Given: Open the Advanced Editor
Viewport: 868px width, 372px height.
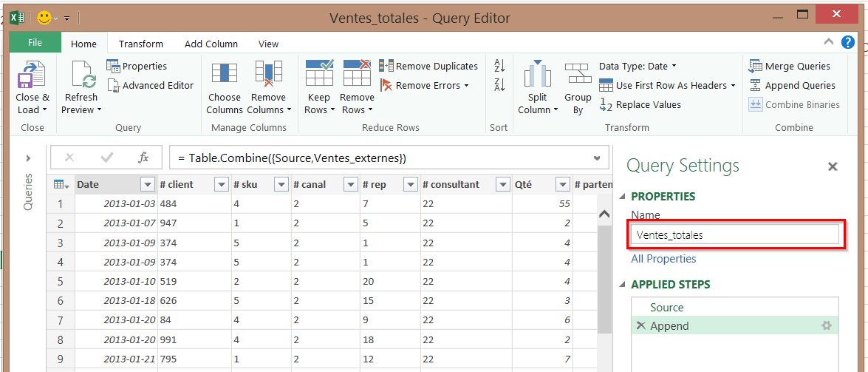Looking at the screenshot, I should 151,85.
